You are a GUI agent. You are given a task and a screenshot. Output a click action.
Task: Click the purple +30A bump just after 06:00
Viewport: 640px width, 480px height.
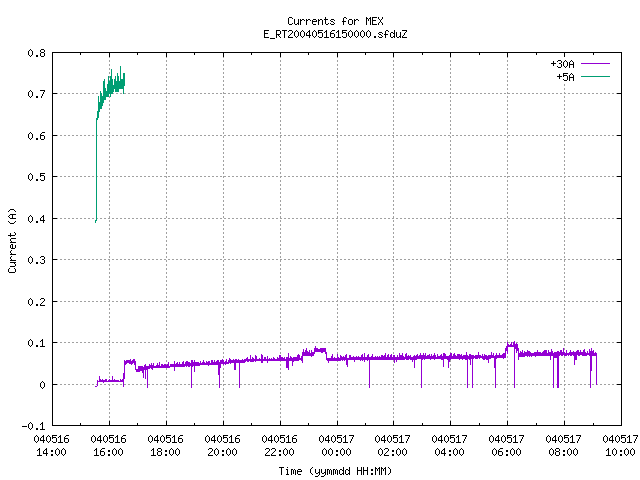pyautogui.click(x=512, y=348)
